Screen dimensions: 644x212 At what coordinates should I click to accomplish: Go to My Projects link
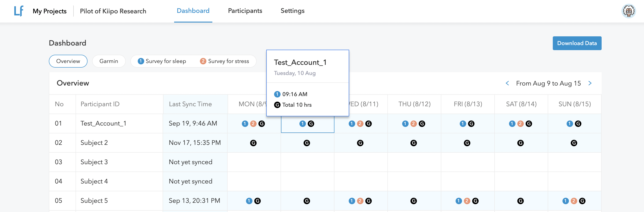(50, 11)
